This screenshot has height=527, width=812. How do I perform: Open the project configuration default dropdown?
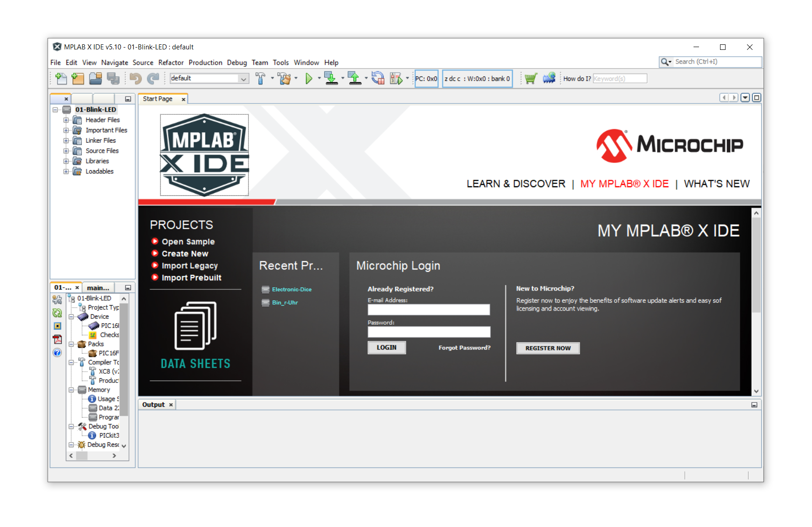243,79
